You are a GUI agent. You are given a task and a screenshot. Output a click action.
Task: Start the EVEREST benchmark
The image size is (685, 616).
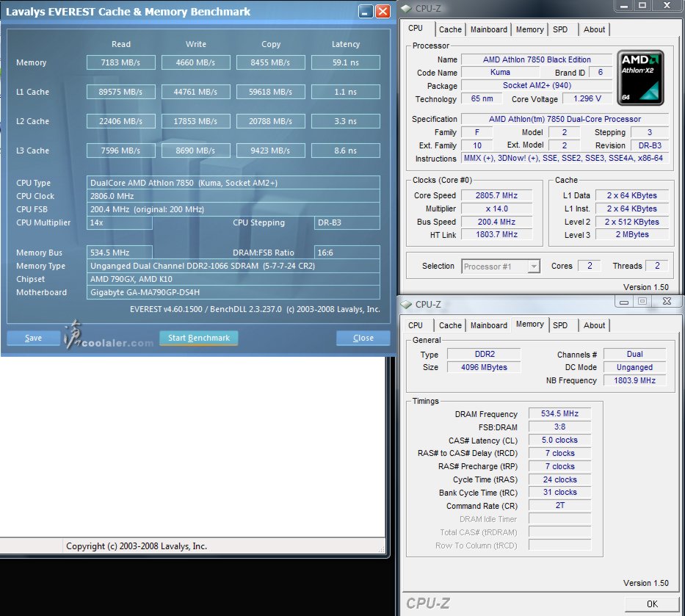199,338
